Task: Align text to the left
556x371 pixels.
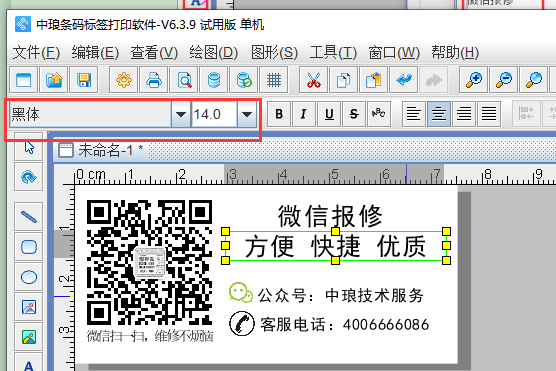Action: click(x=414, y=114)
